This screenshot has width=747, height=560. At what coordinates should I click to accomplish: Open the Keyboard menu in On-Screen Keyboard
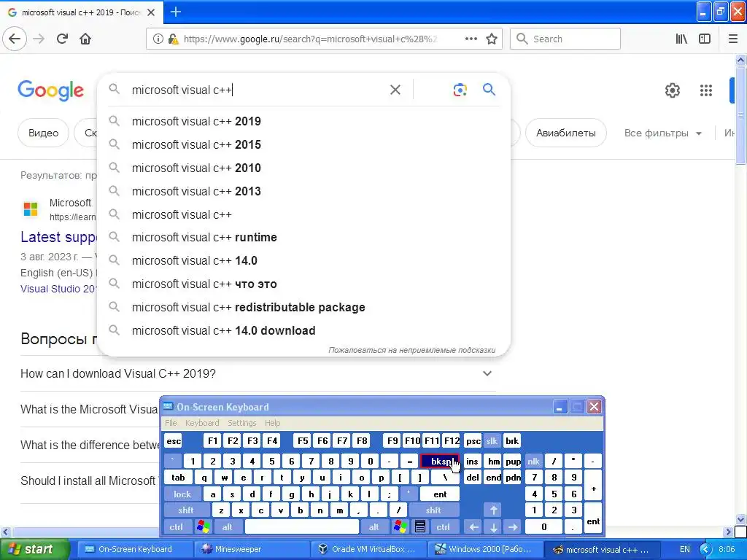202,423
